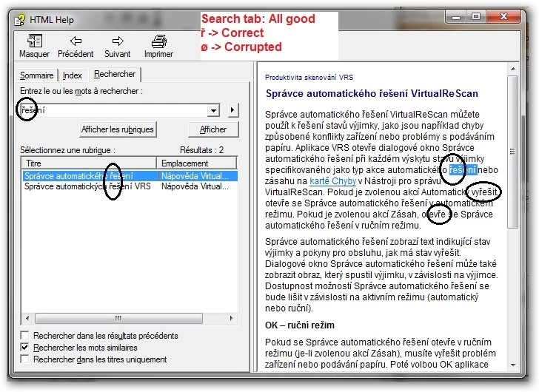Viewport: 539px width, 392px height.
Task: Open the search word history dropdown
Action: (213, 110)
